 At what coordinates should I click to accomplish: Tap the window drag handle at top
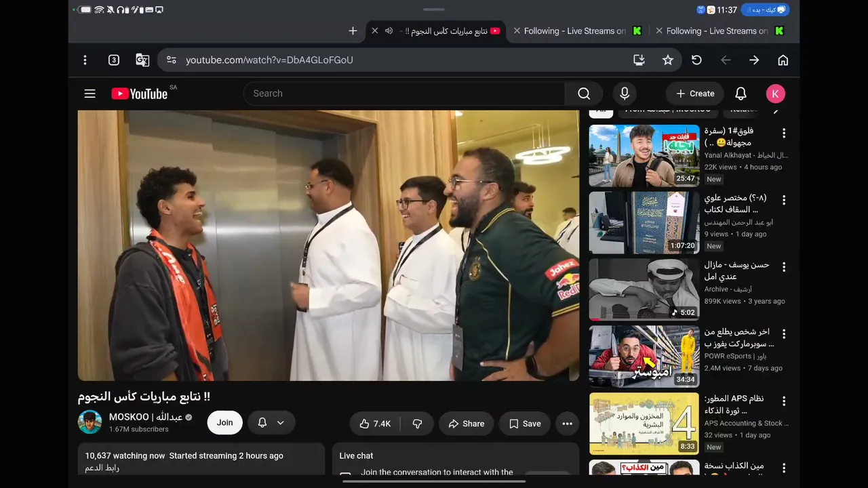click(x=434, y=9)
